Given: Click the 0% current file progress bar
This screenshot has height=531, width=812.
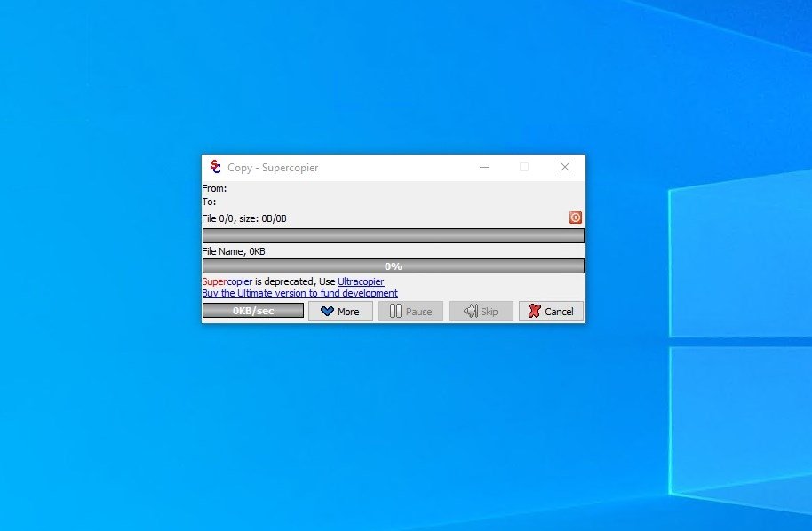Looking at the screenshot, I should click(x=393, y=266).
